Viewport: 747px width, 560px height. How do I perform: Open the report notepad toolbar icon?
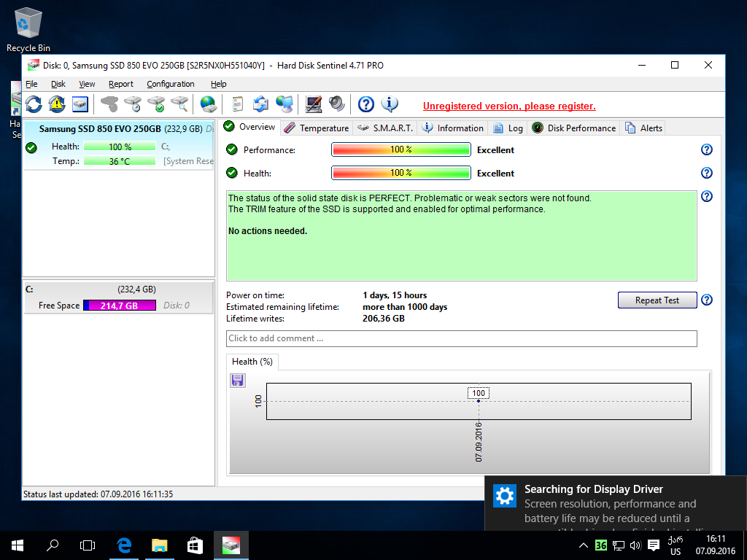237,104
